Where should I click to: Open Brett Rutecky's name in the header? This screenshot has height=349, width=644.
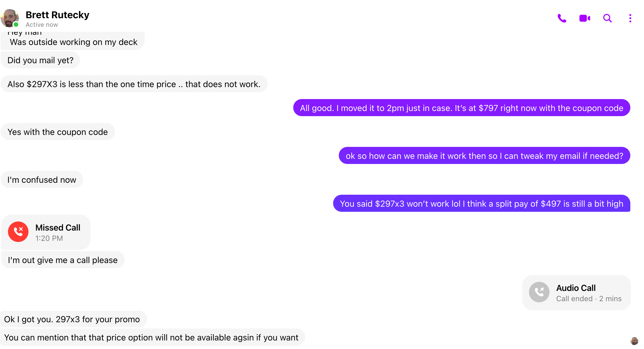click(58, 15)
